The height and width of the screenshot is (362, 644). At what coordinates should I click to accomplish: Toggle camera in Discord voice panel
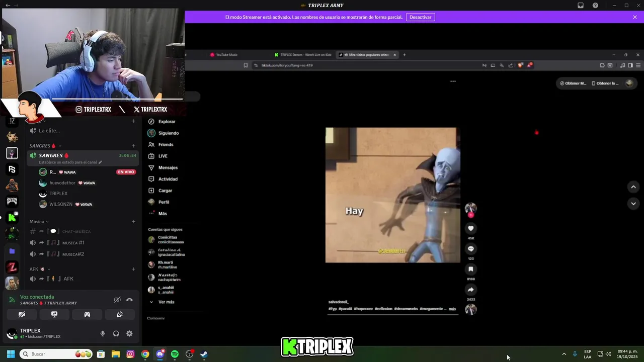coord(22,314)
